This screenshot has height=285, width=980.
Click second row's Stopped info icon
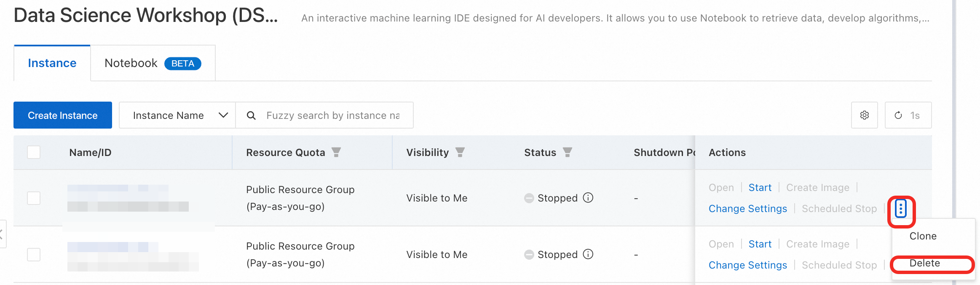[588, 254]
